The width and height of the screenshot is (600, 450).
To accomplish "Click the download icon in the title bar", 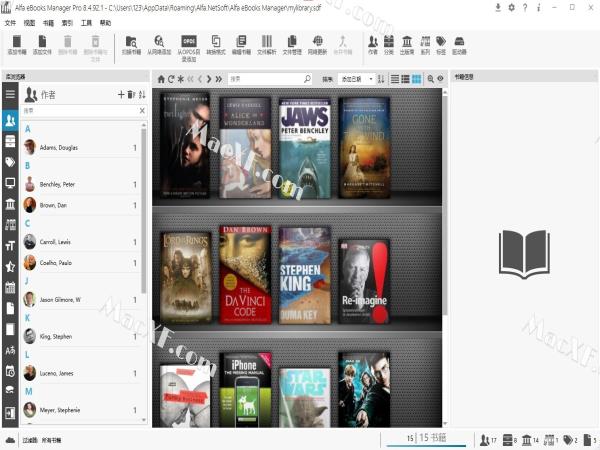I will [498, 7].
